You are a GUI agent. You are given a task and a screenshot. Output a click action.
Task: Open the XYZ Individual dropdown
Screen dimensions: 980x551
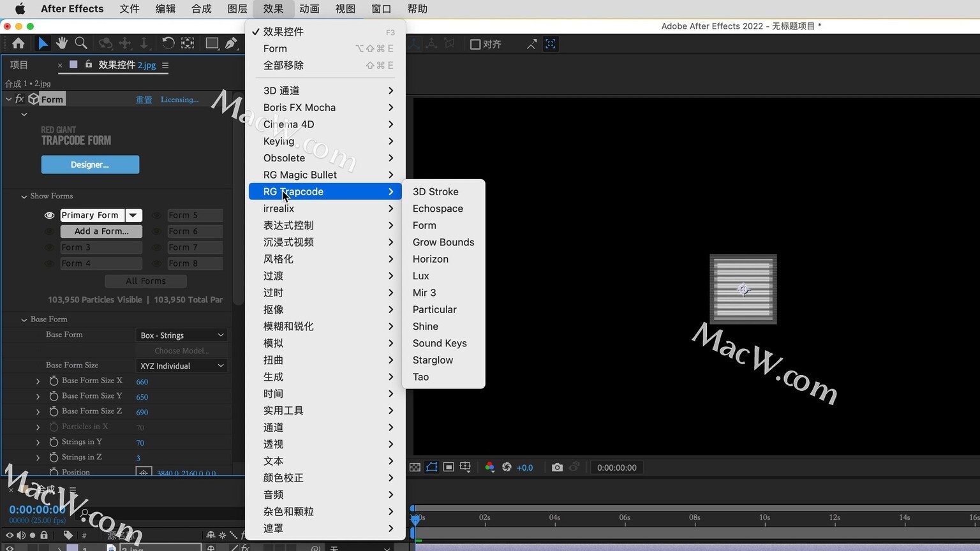182,366
